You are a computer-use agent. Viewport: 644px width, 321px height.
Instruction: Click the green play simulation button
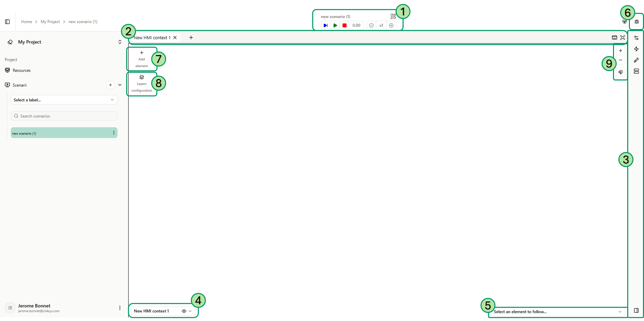click(x=335, y=25)
